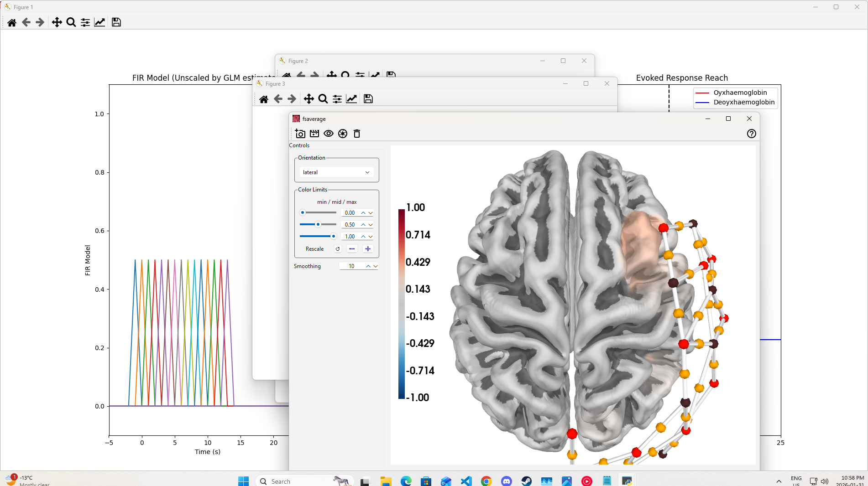868x486 pixels.
Task: Increase the Smoothing value with up arrow
Action: 368,266
